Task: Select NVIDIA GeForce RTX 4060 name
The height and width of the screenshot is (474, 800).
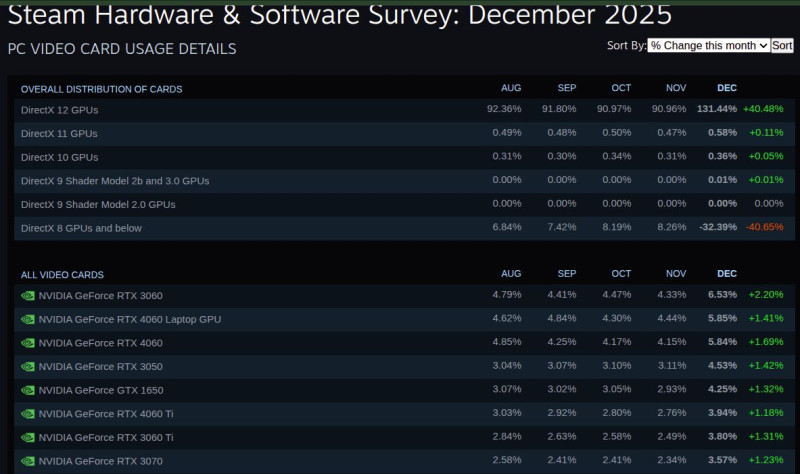Action: [x=101, y=343]
